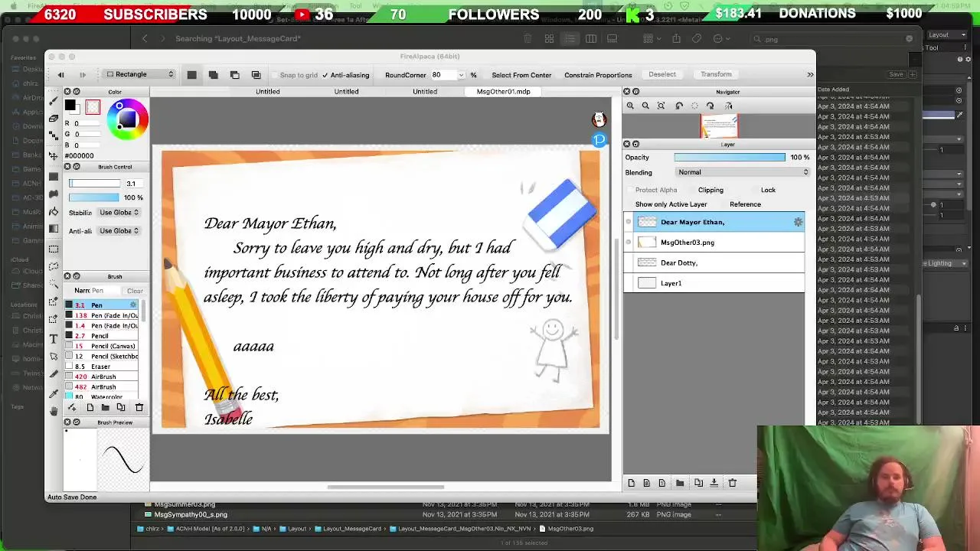Select the transparent color swatch
Image resolution: width=980 pixels, height=551 pixels.
(x=93, y=107)
